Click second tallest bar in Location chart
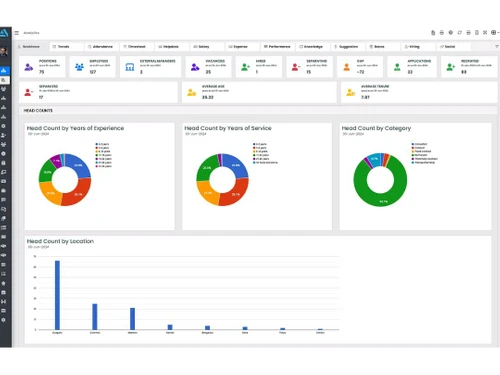The height and width of the screenshot is (375, 500). click(x=95, y=317)
